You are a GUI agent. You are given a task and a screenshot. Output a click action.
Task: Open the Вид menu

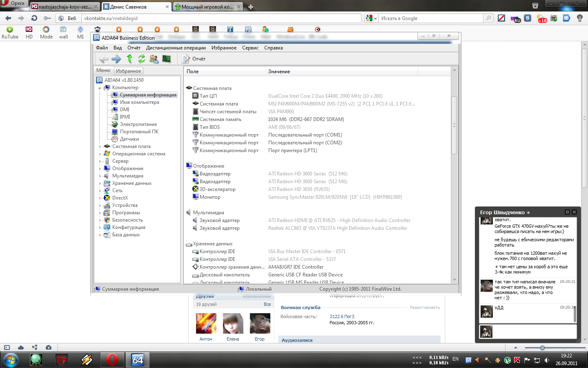point(118,48)
